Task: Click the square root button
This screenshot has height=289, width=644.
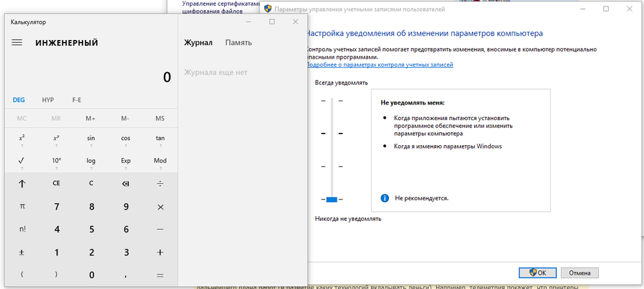Action: [21, 161]
